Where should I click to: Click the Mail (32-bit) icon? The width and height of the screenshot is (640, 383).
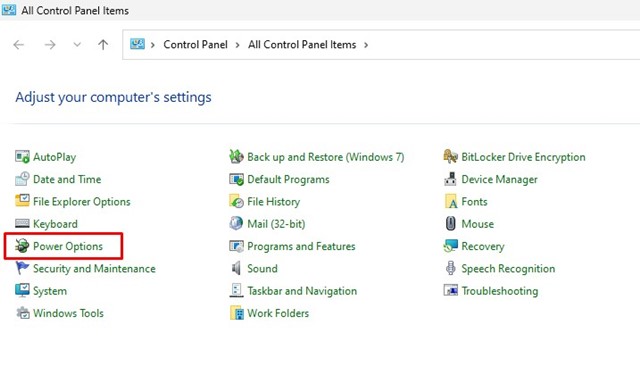click(236, 223)
